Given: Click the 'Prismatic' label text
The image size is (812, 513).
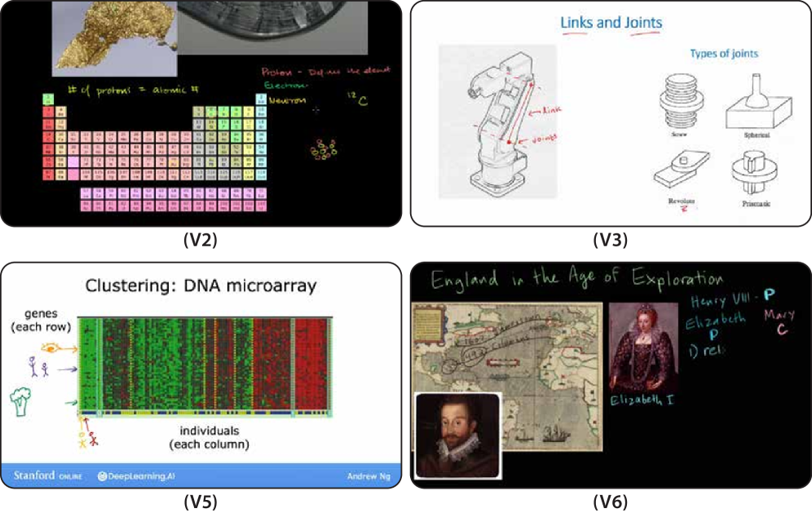Looking at the screenshot, I should (x=756, y=204).
